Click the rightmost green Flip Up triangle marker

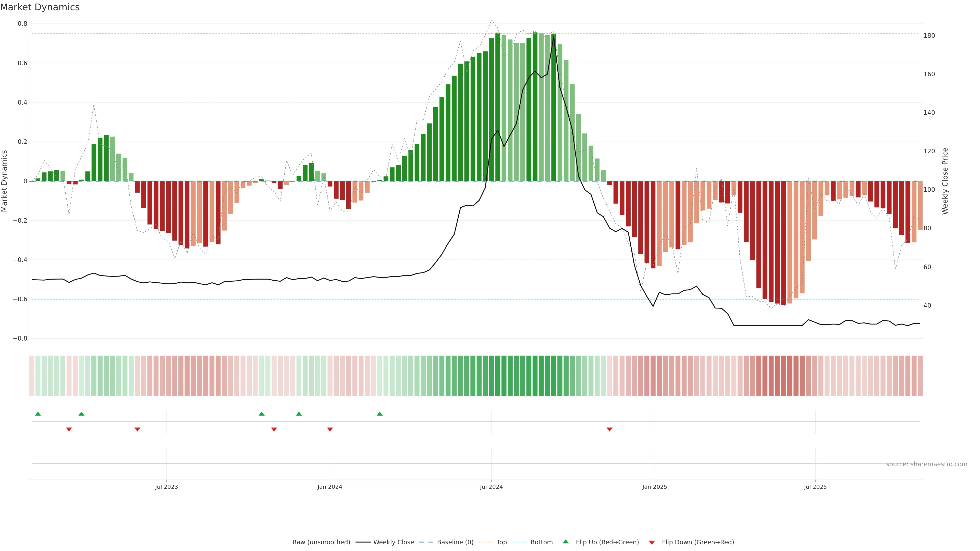pyautogui.click(x=380, y=414)
